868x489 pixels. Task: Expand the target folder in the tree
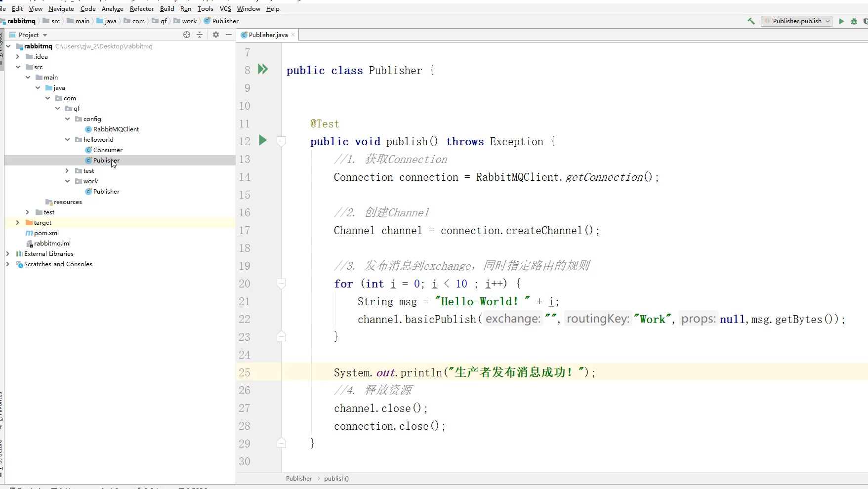(x=18, y=223)
